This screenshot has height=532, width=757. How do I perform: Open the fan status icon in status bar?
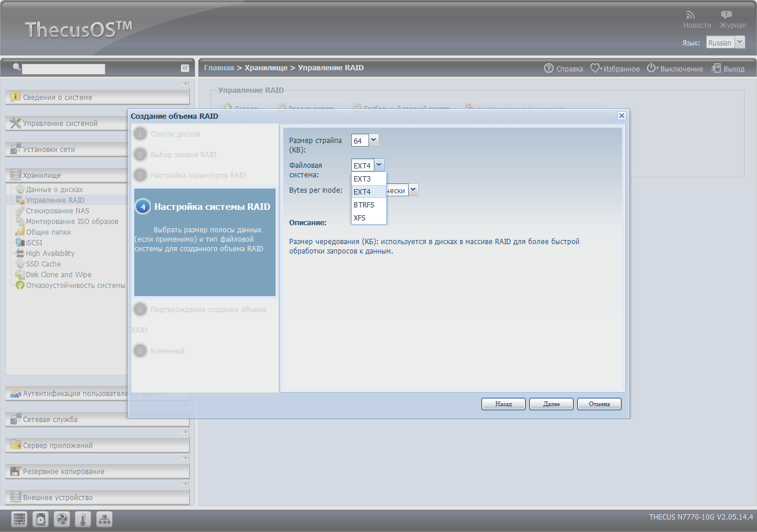tap(62, 520)
